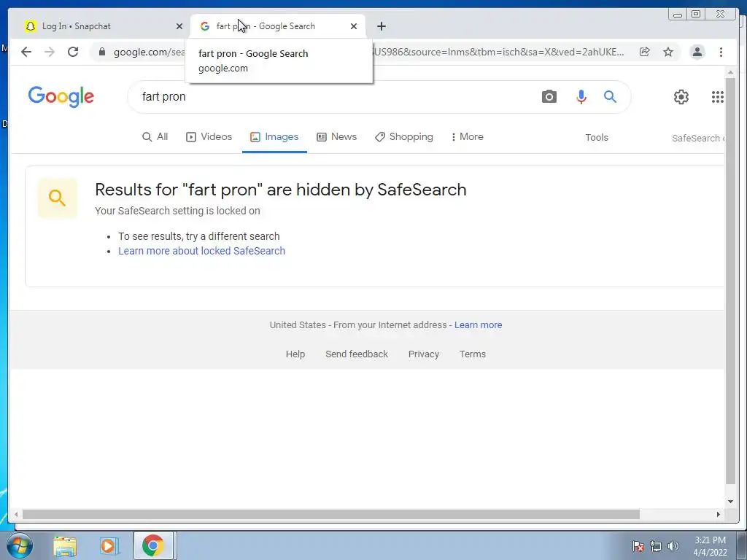Open Google quick settings gear
The width and height of the screenshot is (747, 560).
[x=681, y=97]
